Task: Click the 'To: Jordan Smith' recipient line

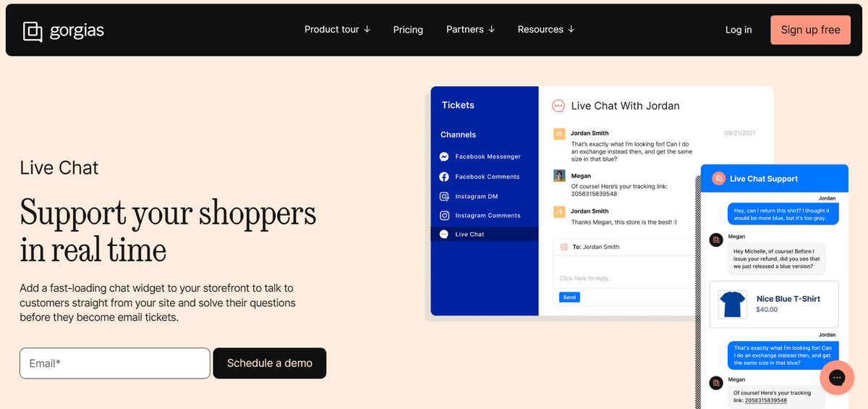Action: [x=596, y=247]
